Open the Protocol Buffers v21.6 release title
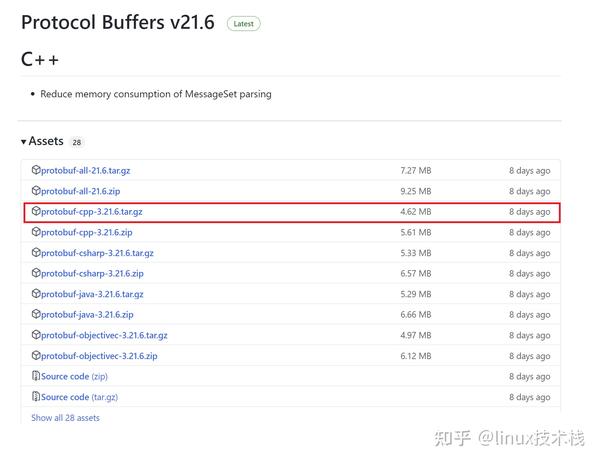The height and width of the screenshot is (462, 600). click(118, 22)
